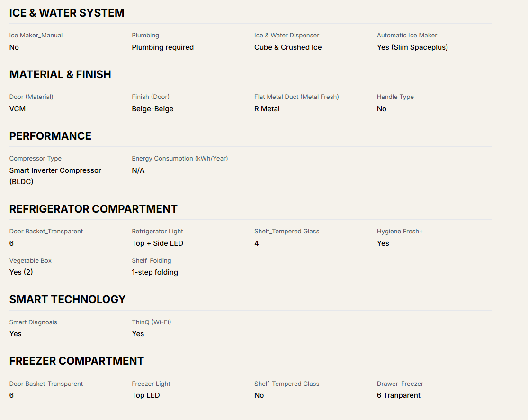Click the 'Energy Consumption (kWh/Year)' label
528x420 pixels.
[x=179, y=159]
